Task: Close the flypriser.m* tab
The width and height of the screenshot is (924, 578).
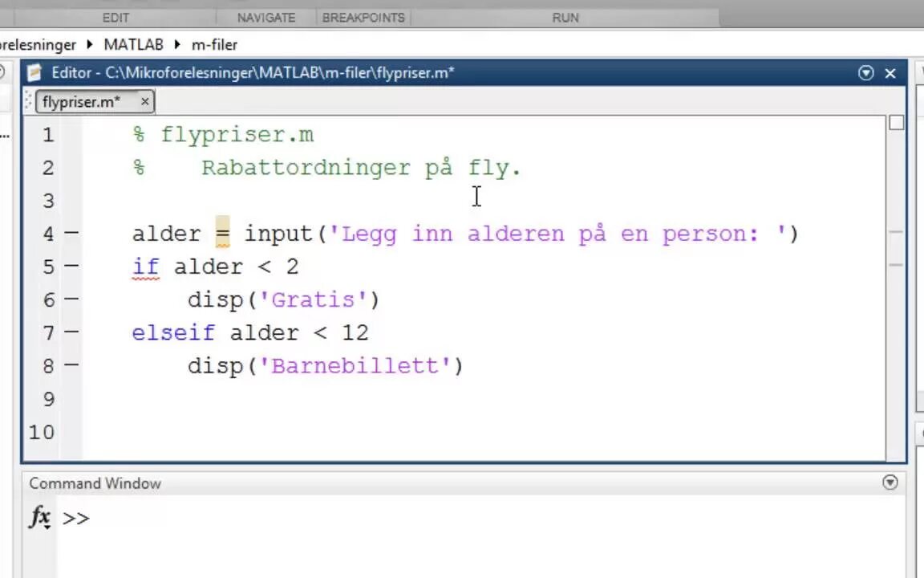Action: click(x=144, y=101)
